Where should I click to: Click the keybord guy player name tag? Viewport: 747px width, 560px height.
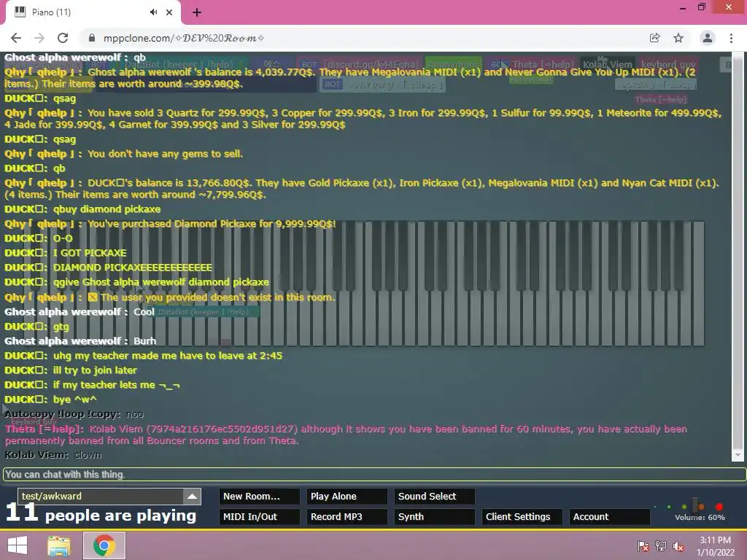[668, 64]
